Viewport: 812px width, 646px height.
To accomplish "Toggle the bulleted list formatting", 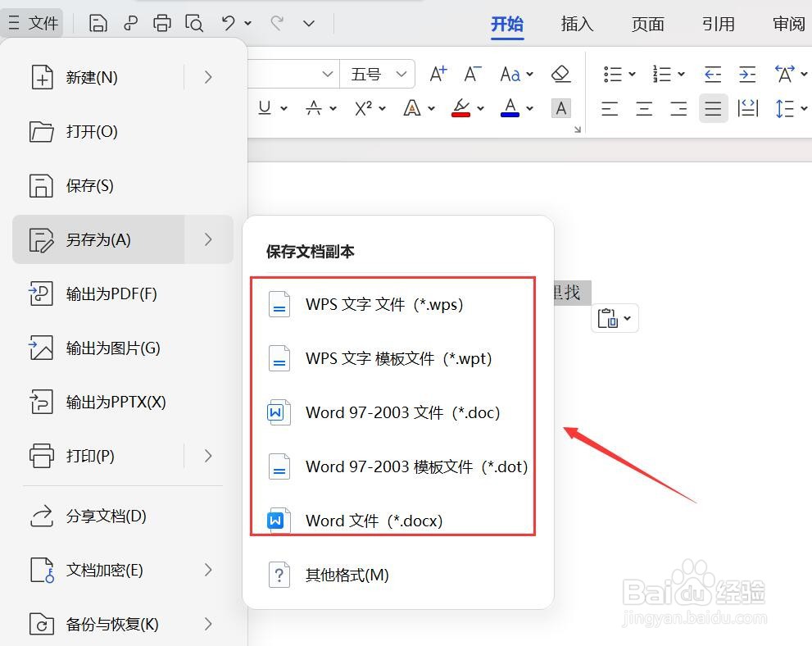I will click(613, 74).
